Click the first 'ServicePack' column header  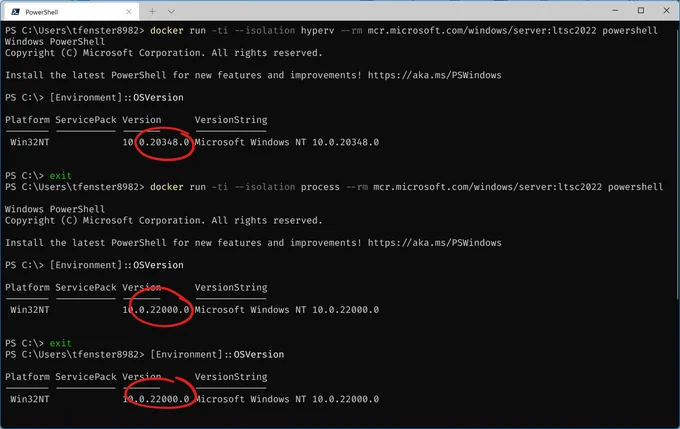86,120
